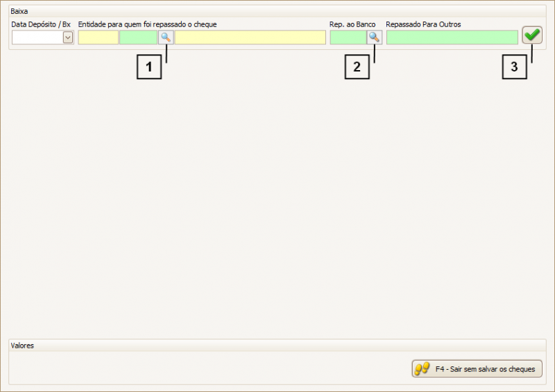
Task: Confirm with the green checkmark button
Action: pos(532,35)
